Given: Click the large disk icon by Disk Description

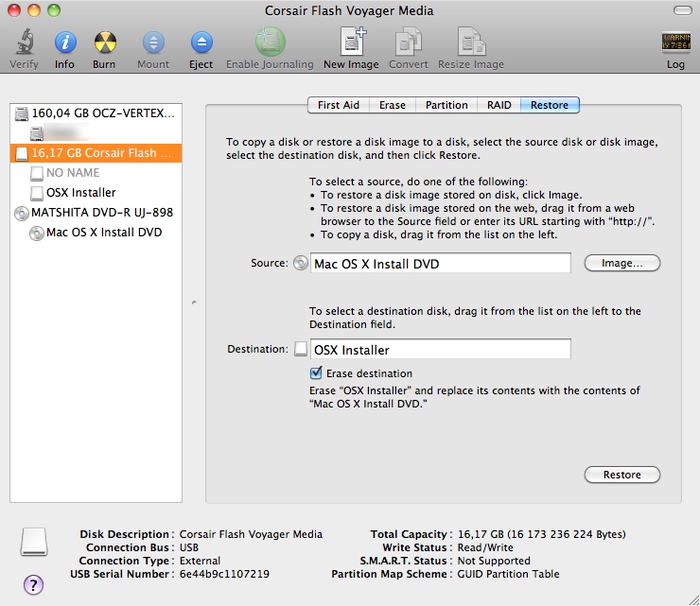Looking at the screenshot, I should point(34,542).
